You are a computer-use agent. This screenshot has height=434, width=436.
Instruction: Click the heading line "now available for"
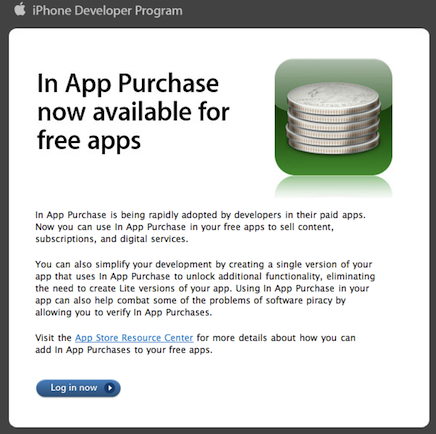(133, 112)
